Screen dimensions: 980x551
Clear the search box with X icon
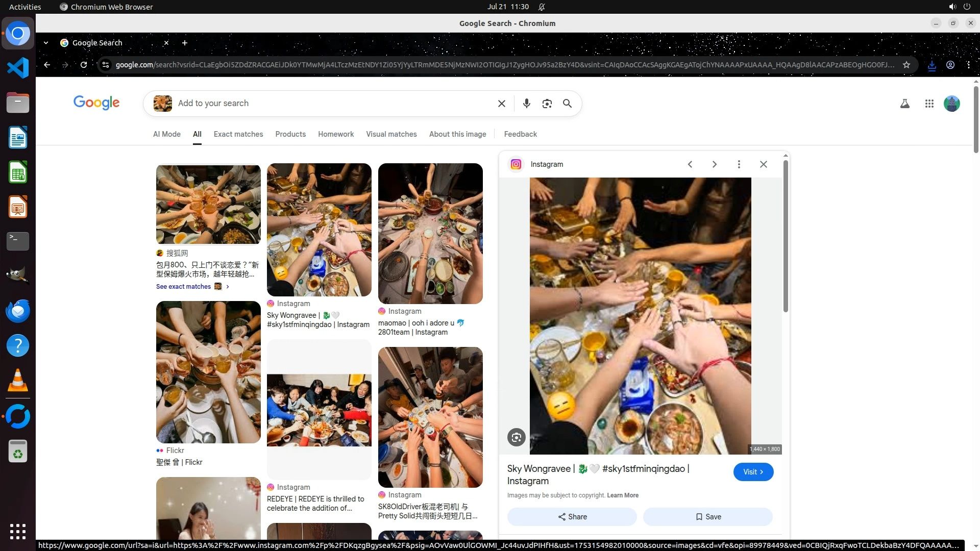point(501,104)
